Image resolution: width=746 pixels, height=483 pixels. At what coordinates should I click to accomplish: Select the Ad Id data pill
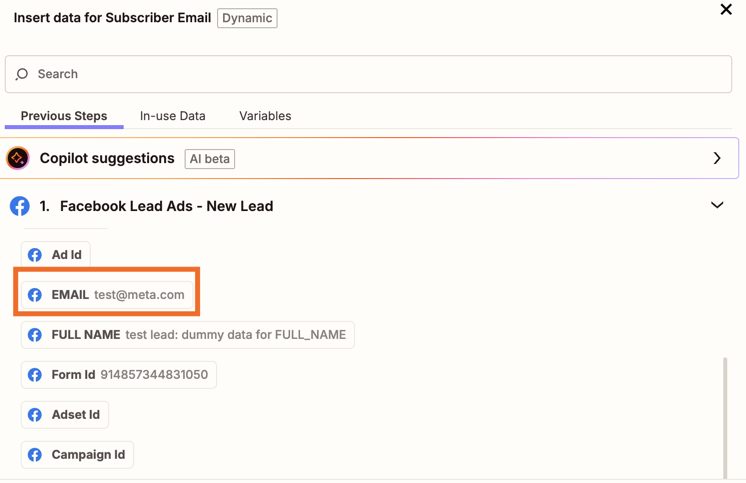point(55,255)
